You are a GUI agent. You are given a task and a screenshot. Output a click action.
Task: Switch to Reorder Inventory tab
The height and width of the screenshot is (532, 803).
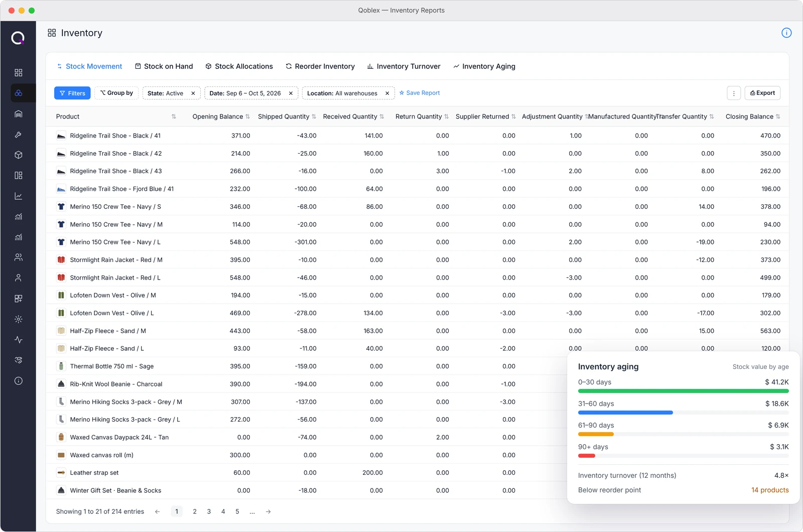(320, 66)
